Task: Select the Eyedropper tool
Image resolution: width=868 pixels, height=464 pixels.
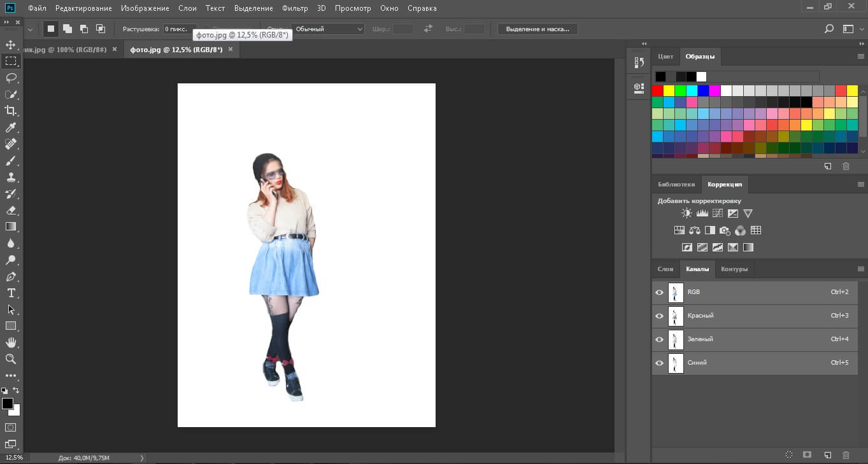Action: [11, 127]
